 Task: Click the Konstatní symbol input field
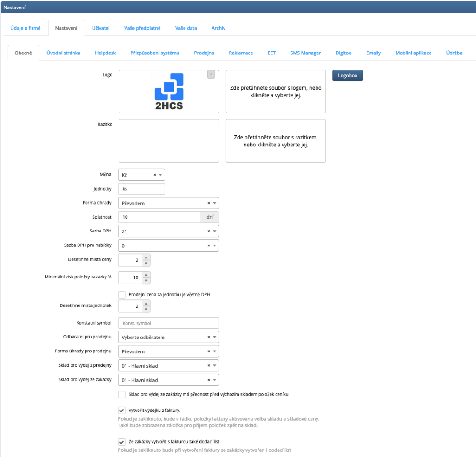[169, 323]
